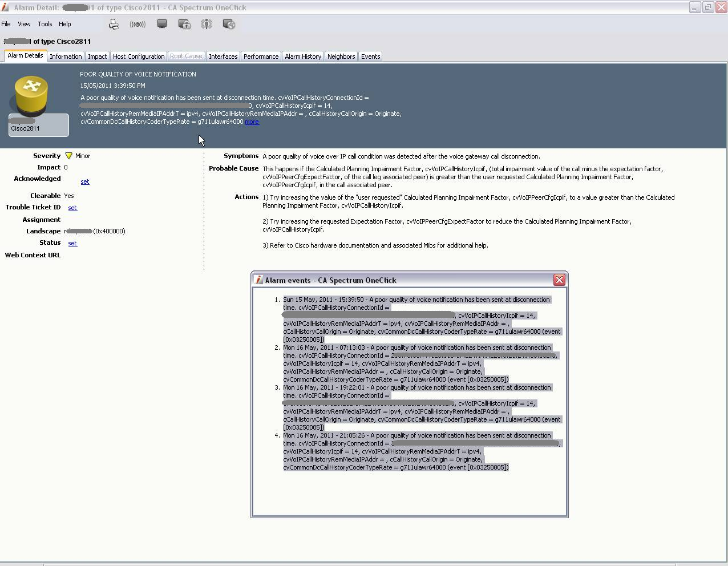Click action step '2) Try increasing the requested Expectation Factor'

point(447,225)
